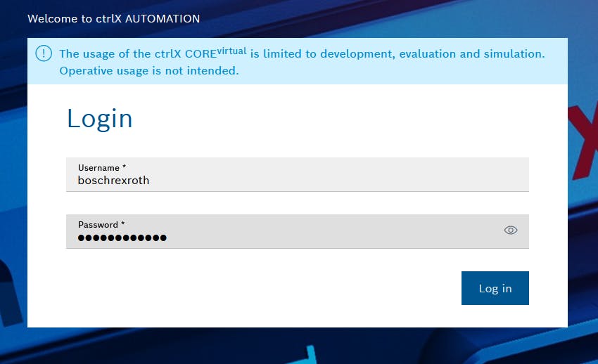Click the first line of the usage notice

(302, 54)
